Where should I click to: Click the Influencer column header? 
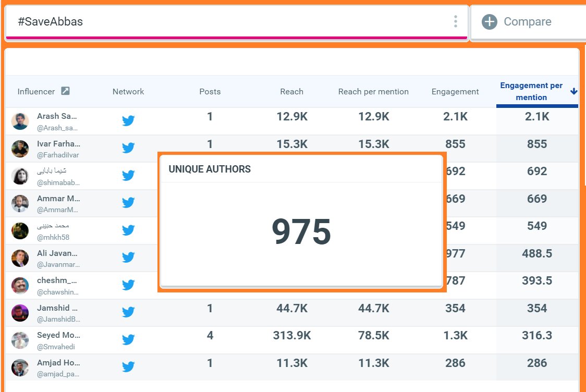click(36, 92)
